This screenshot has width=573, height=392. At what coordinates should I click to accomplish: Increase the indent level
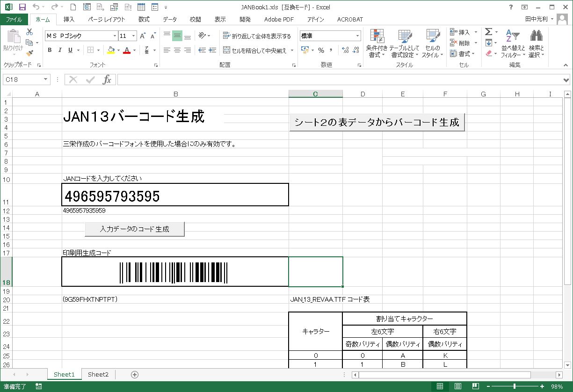coord(212,50)
